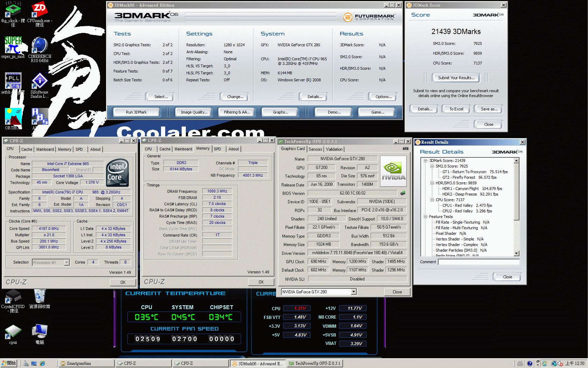Click GPU-Z screenshot camera icon
Screen dimensions: 588x368
(405, 149)
